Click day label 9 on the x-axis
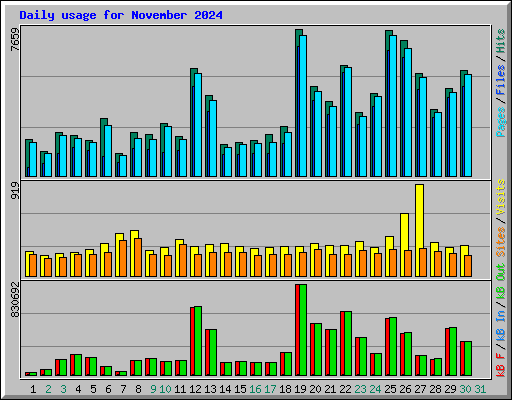Image resolution: width=512 pixels, height=400 pixels. pyautogui.click(x=153, y=389)
